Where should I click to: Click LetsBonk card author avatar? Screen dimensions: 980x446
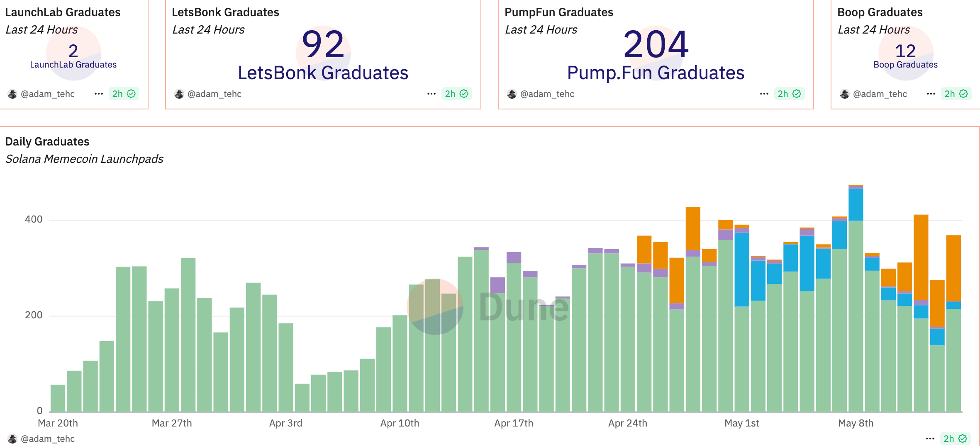click(x=179, y=94)
